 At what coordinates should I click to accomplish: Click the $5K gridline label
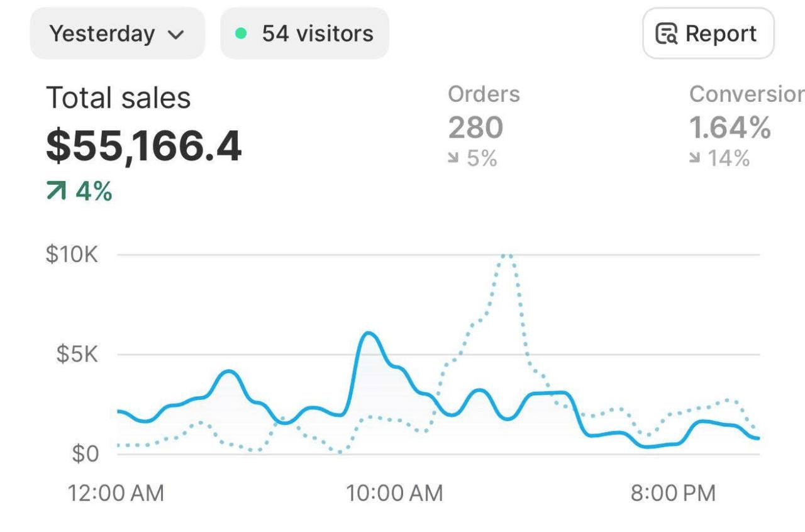pyautogui.click(x=77, y=355)
